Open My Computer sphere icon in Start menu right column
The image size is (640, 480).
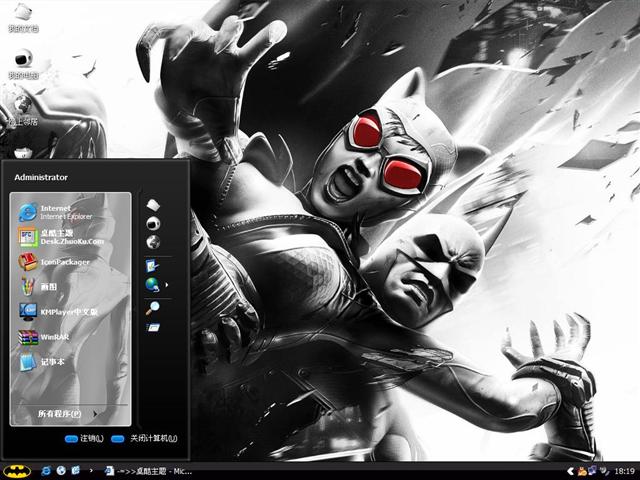click(x=153, y=223)
